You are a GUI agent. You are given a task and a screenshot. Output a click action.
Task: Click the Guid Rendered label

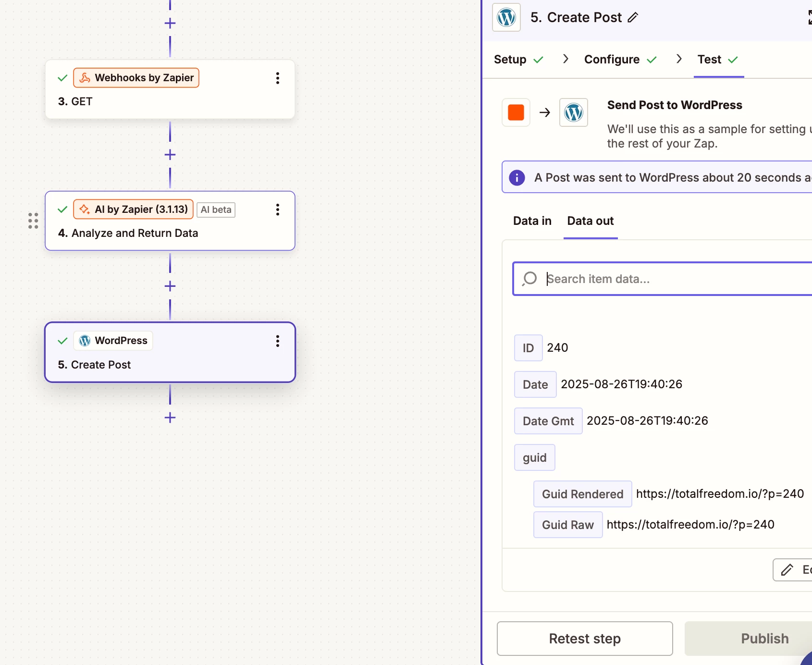click(583, 494)
